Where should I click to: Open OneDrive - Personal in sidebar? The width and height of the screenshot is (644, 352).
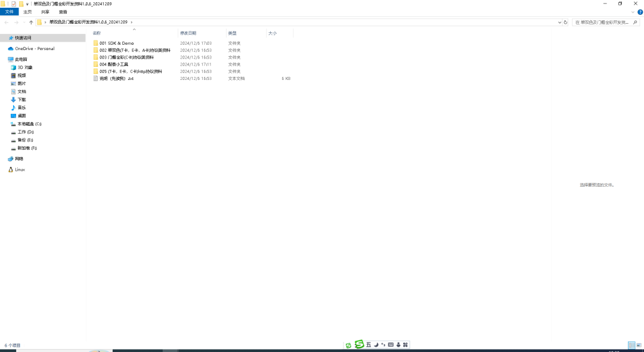pos(35,48)
